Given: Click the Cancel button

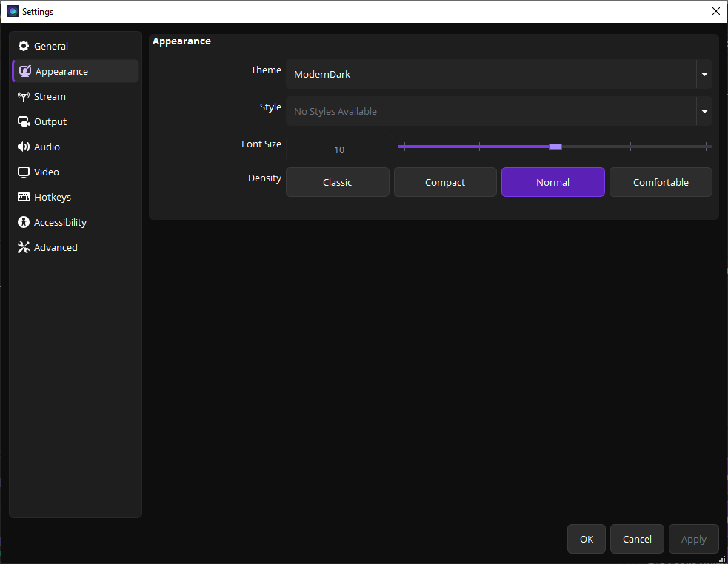Looking at the screenshot, I should point(637,539).
